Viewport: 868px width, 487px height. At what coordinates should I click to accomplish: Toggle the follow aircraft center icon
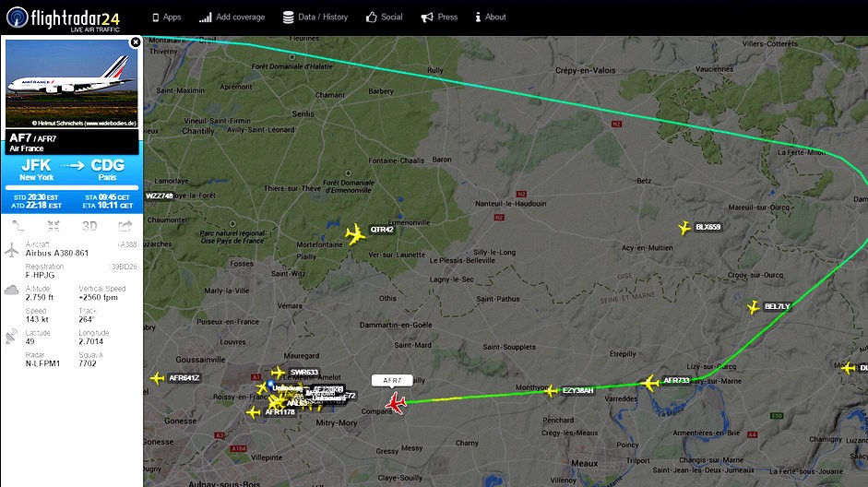54,226
